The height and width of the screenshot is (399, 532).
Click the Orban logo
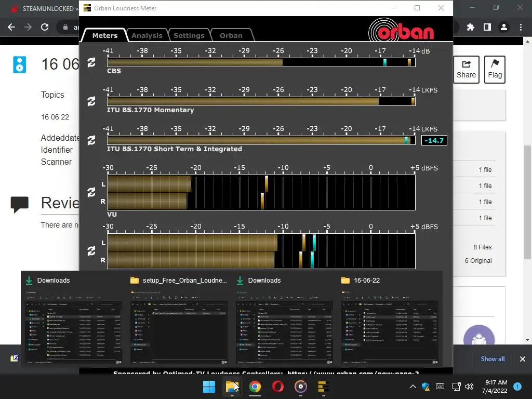402,31
